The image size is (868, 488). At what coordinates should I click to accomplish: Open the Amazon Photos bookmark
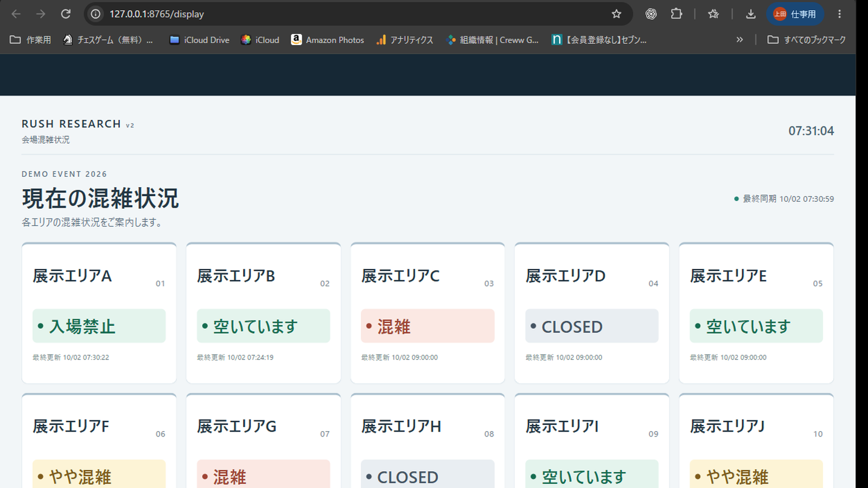pyautogui.click(x=328, y=40)
